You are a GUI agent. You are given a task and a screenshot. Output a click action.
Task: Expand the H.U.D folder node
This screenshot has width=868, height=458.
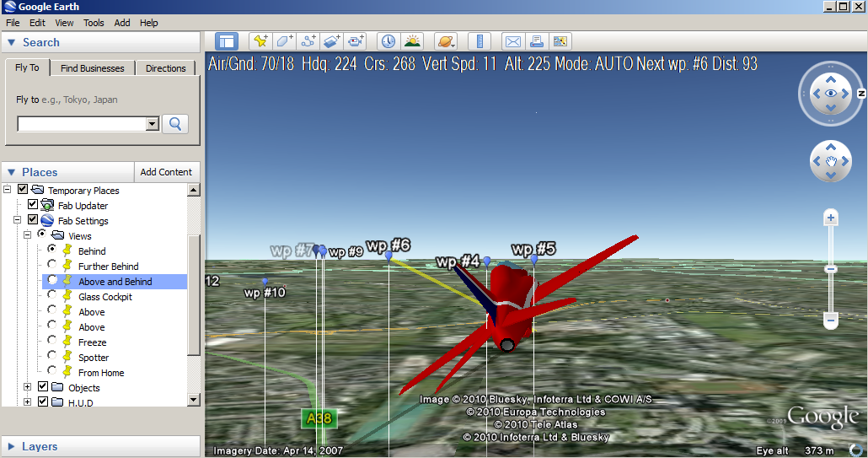[27, 401]
